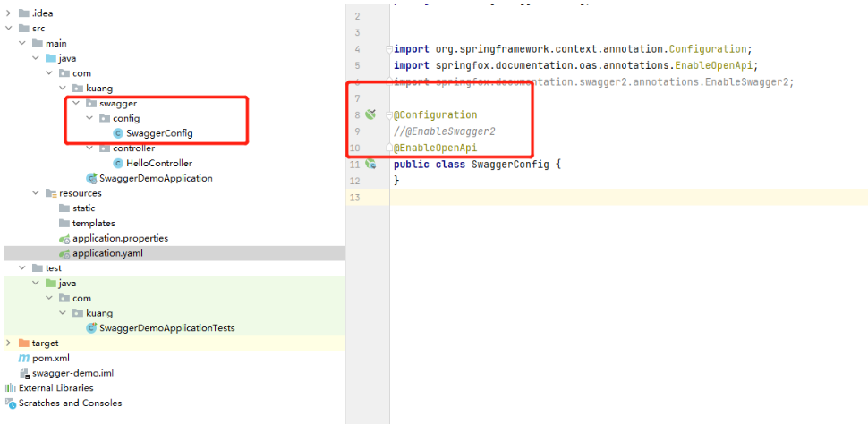Collapse the resources folder chevron
Screen dimensions: 868x424
pos(36,193)
